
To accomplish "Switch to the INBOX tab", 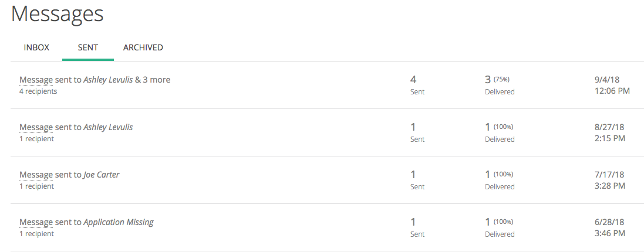I will 36,47.
